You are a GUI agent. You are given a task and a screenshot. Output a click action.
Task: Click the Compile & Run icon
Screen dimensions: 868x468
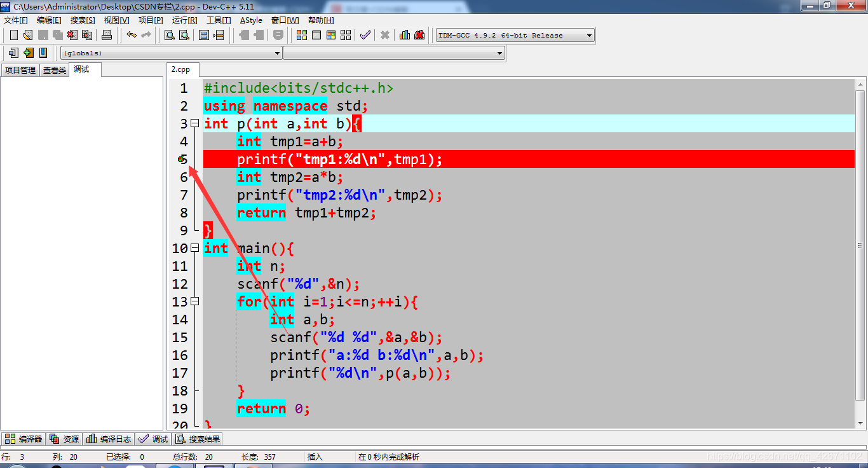331,35
